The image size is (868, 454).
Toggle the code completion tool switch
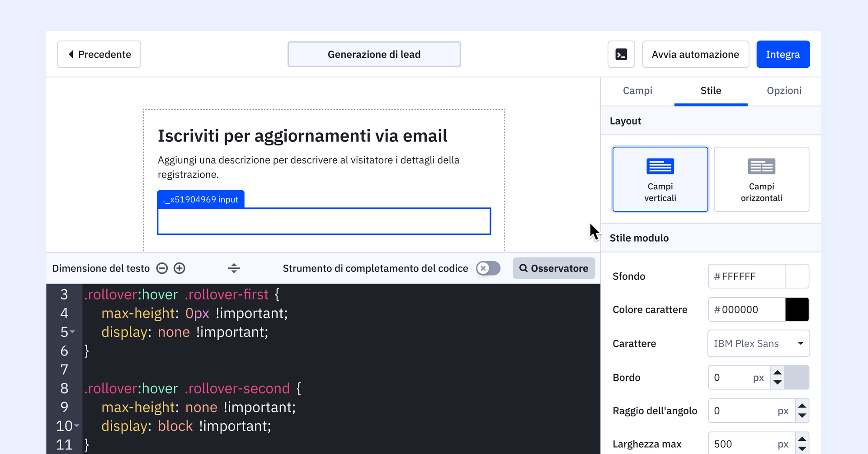(488, 268)
